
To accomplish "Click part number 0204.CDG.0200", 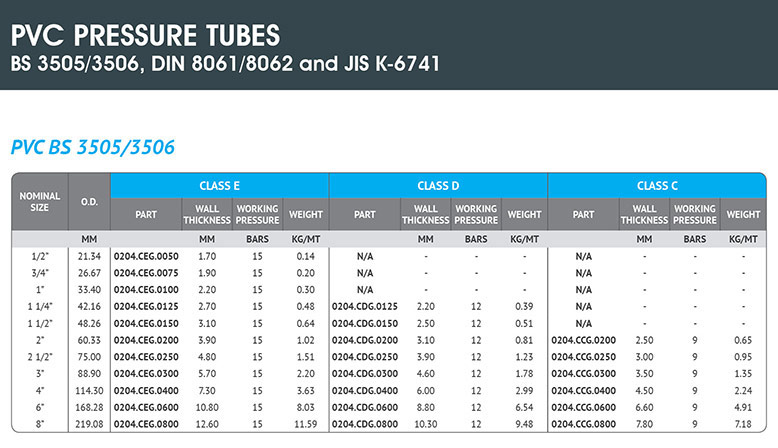I will (365, 340).
